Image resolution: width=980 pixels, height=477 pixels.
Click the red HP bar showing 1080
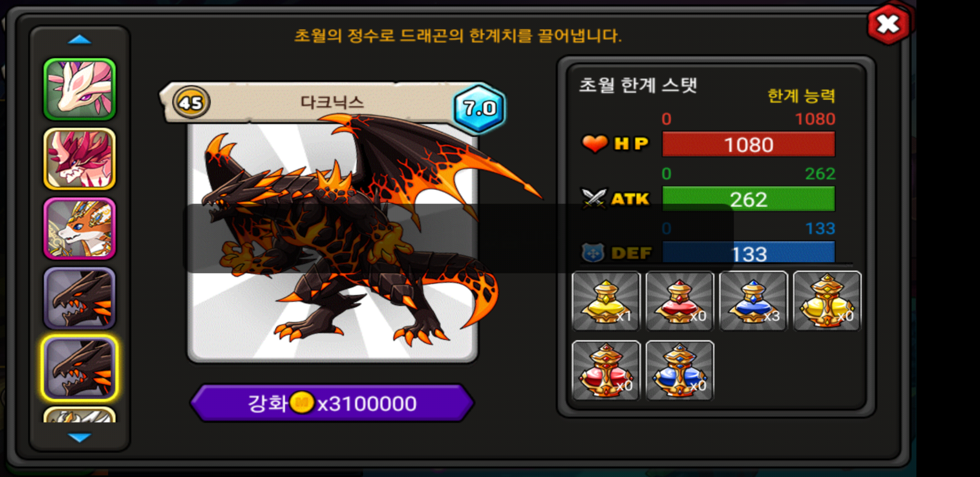tap(749, 144)
